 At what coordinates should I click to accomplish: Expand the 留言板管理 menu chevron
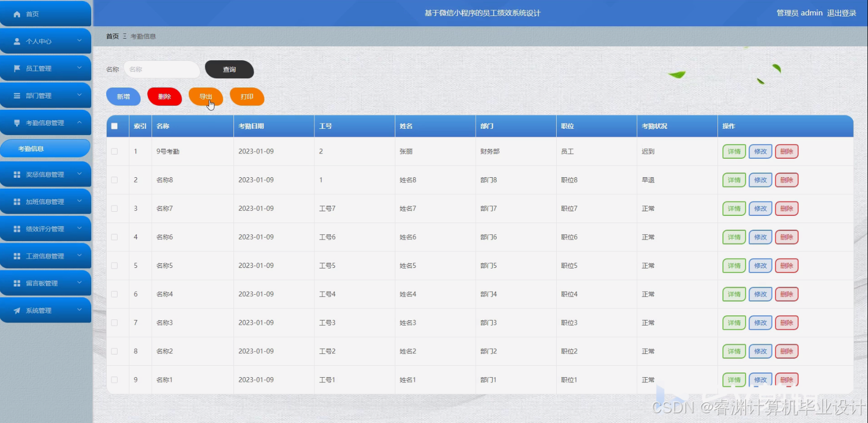(79, 282)
